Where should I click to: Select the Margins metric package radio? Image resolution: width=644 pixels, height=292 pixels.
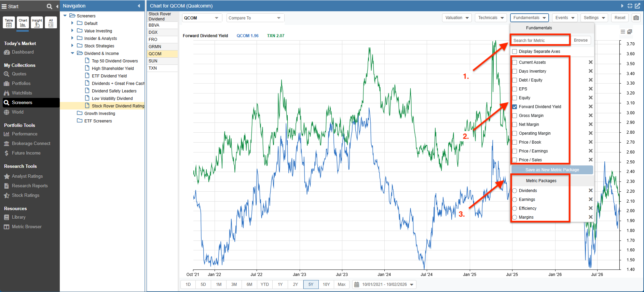(515, 217)
